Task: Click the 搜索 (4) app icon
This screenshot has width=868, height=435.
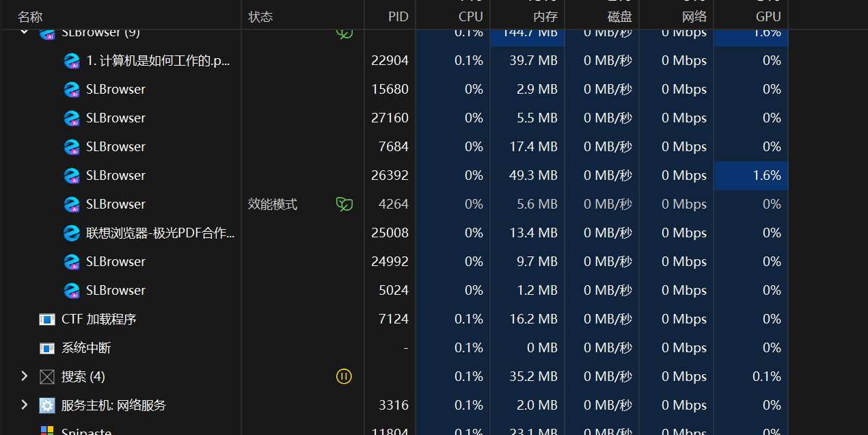Action: point(47,377)
